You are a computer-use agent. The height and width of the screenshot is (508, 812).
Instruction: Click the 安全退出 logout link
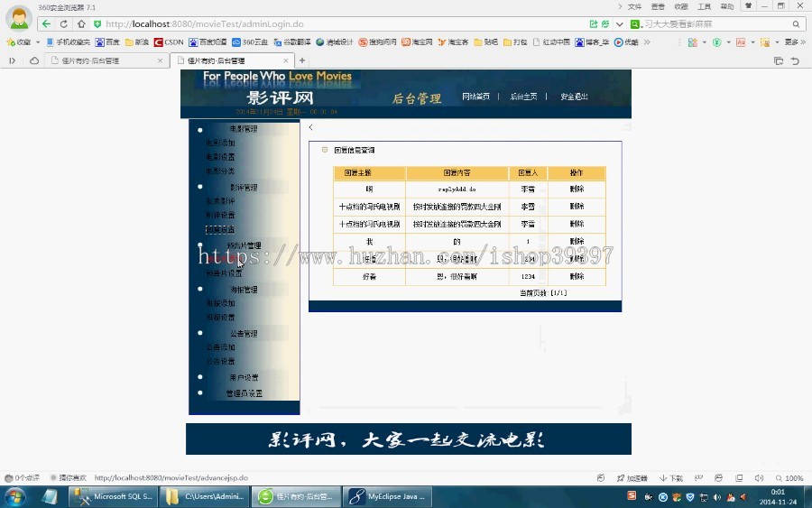coord(574,97)
